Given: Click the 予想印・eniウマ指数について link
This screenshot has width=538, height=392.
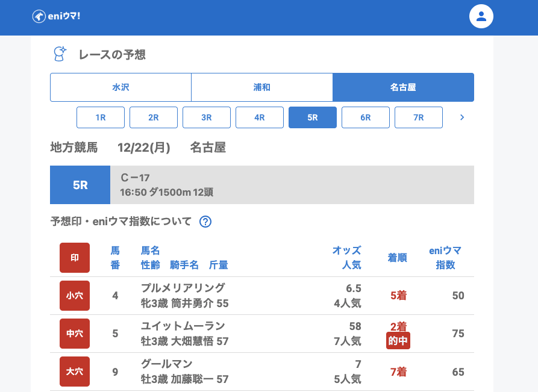Looking at the screenshot, I should pos(121,222).
